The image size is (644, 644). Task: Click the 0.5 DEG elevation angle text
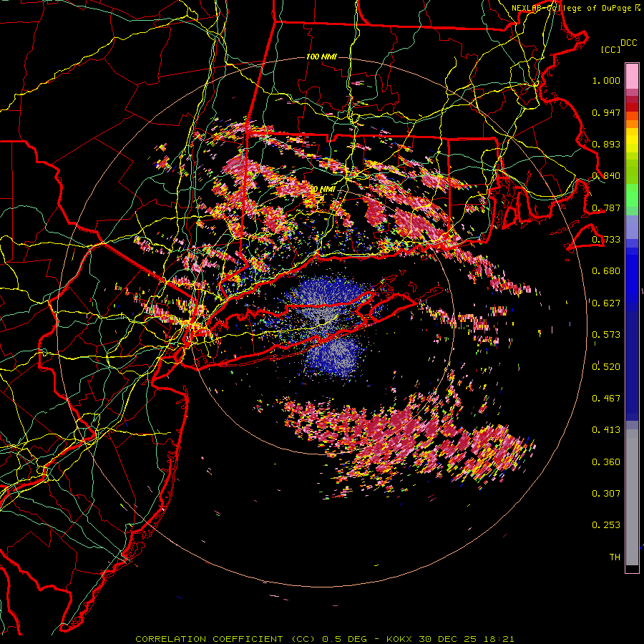pos(345,639)
